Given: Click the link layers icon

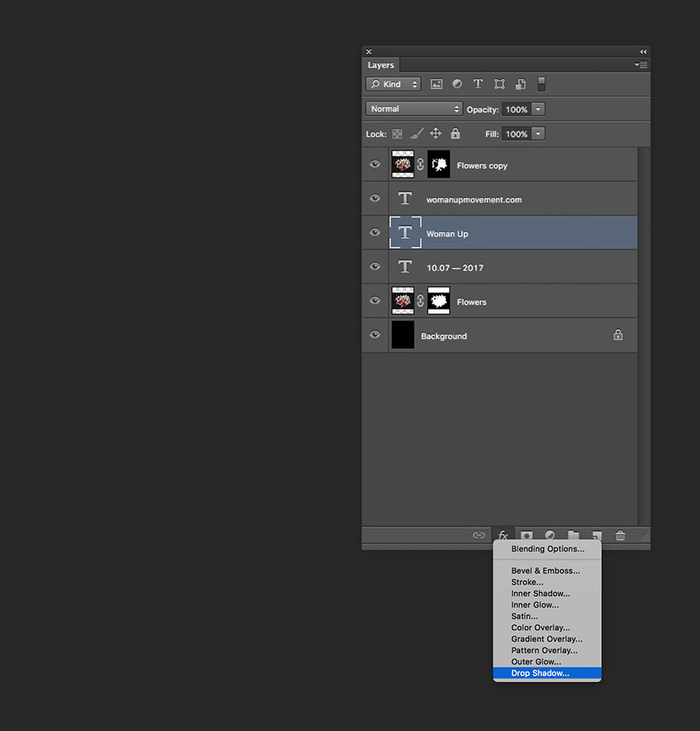Looking at the screenshot, I should point(479,535).
